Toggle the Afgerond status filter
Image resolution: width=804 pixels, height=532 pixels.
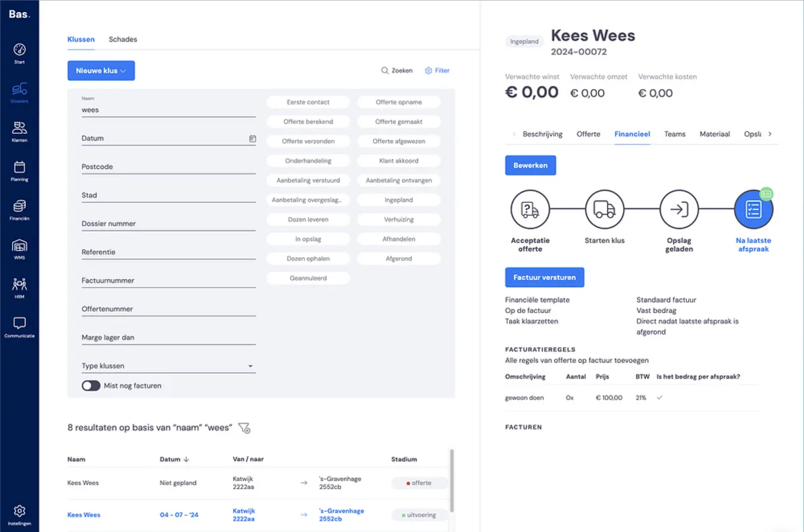(399, 259)
